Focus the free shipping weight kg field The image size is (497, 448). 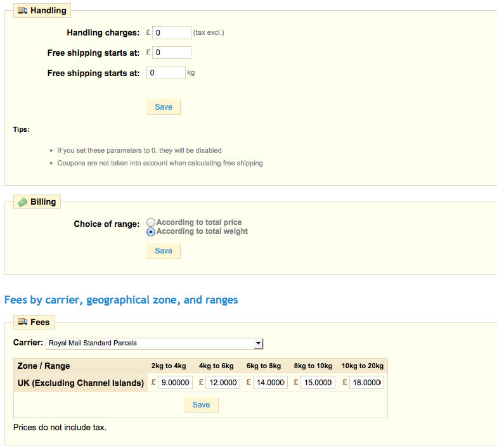click(x=166, y=73)
